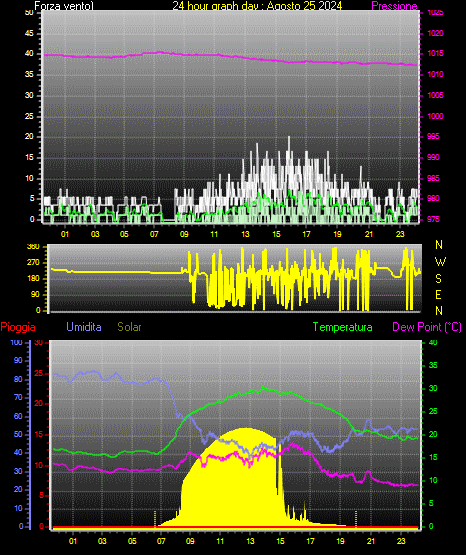
Task: Click the 270 wind direction axis value
Action: pos(33,263)
